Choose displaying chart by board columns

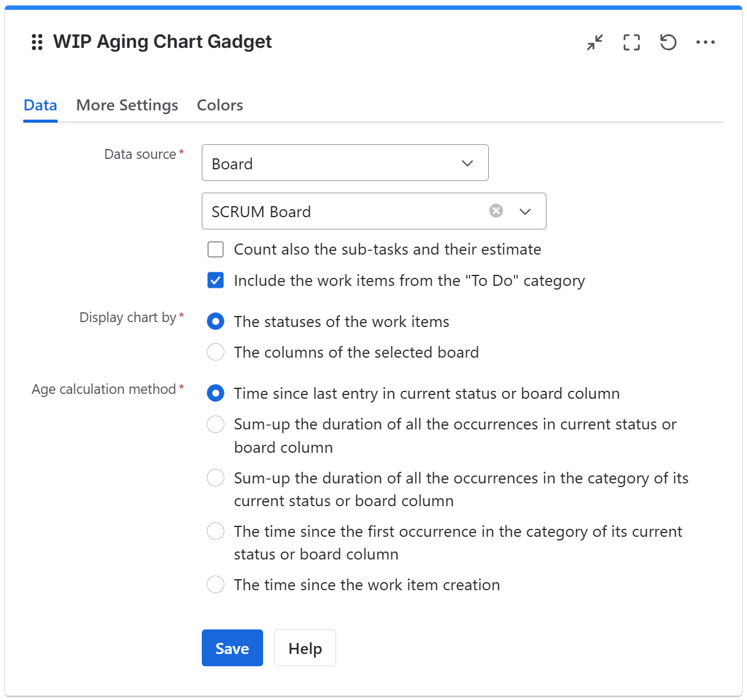tap(215, 352)
